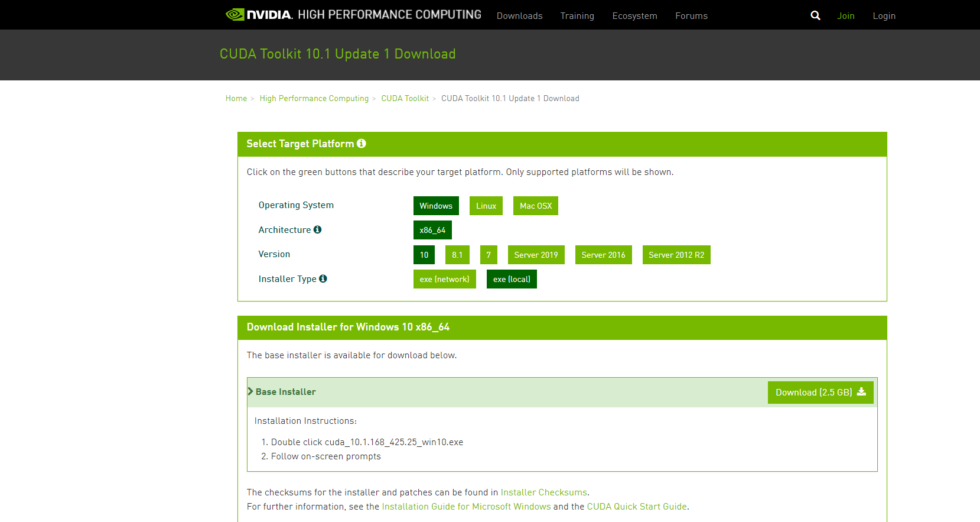The height and width of the screenshot is (522, 980).
Task: Click the Download Installer for Windows 10 x86_64 heading
Action: pyautogui.click(x=348, y=327)
